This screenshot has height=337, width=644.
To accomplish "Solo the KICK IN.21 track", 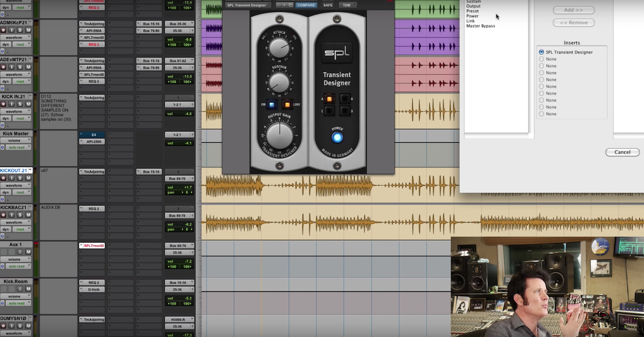I will 20,104.
